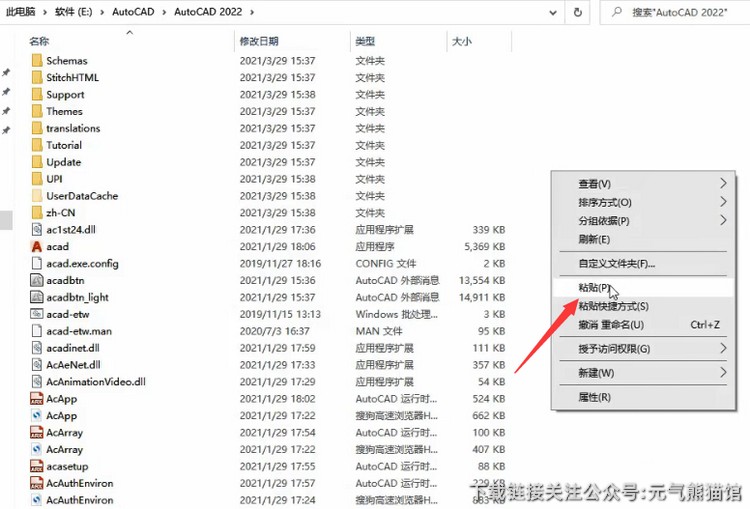Open the address bar history dropdown
750x509 pixels.
point(552,13)
